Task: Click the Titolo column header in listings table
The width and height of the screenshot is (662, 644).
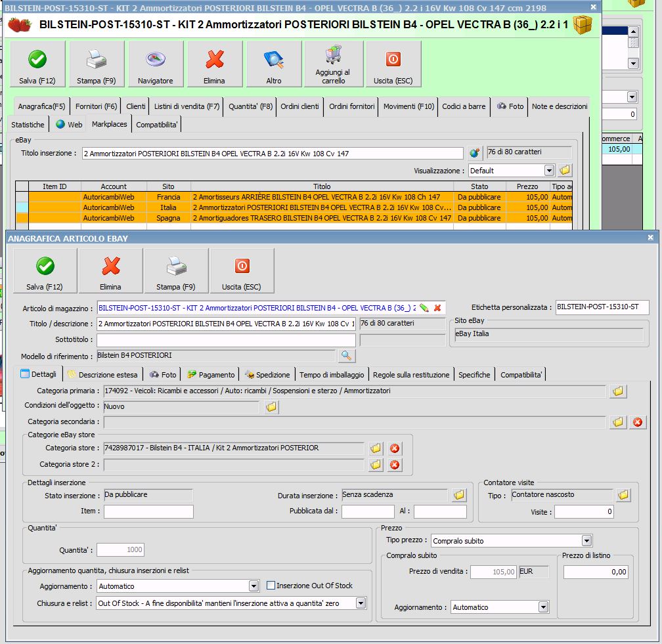Action: (x=322, y=186)
